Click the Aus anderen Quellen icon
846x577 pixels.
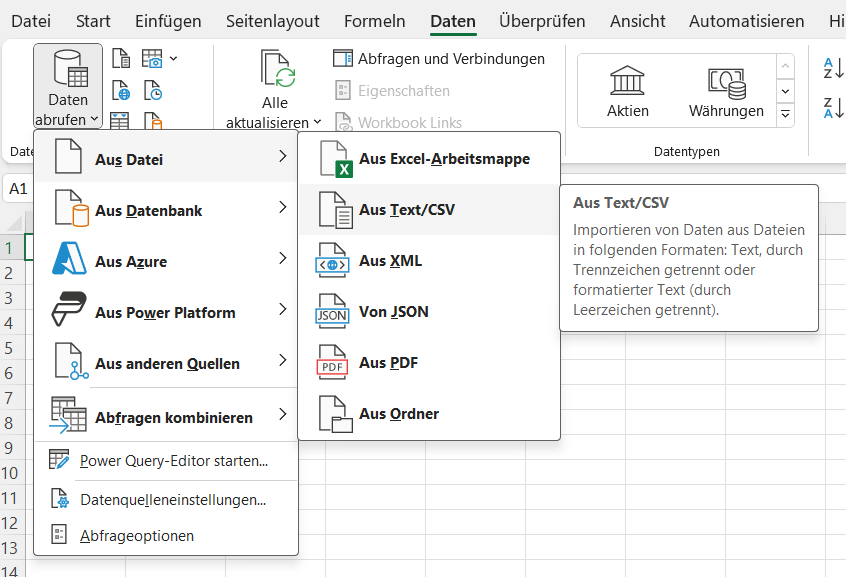coord(72,361)
